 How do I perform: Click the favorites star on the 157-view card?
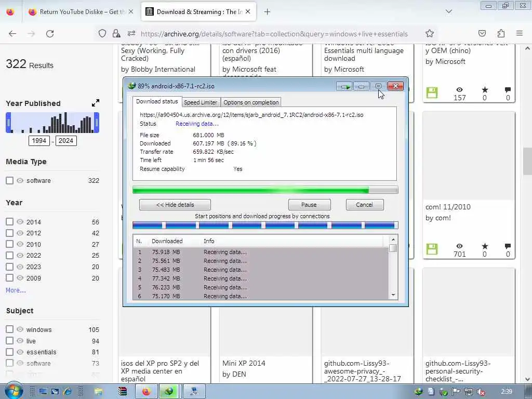pos(485,89)
